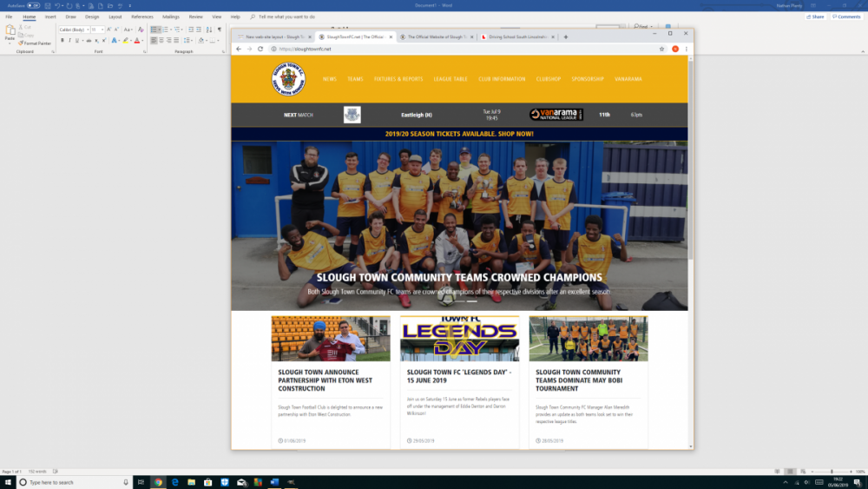The image size is (868, 489).
Task: Undo the last action in Word
Action: tap(57, 5)
